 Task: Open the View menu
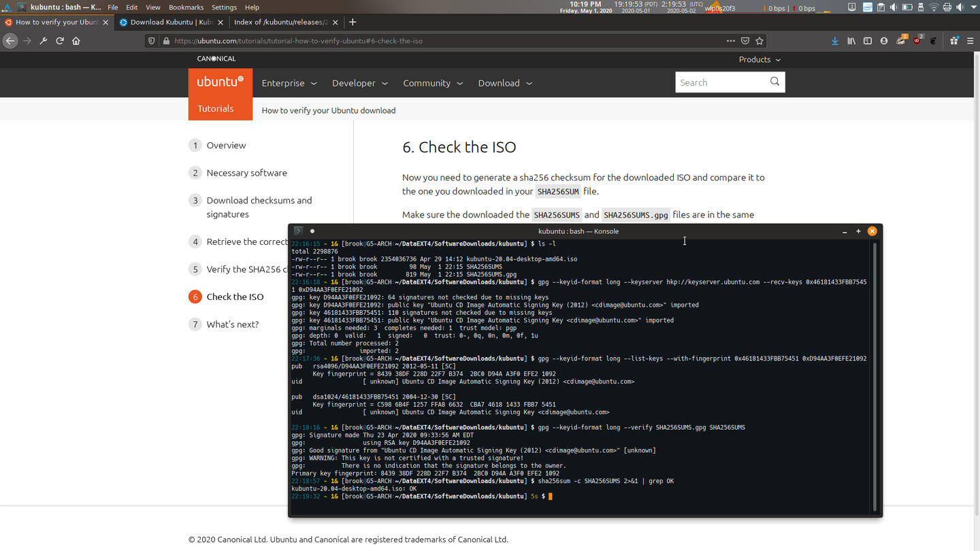[153, 7]
